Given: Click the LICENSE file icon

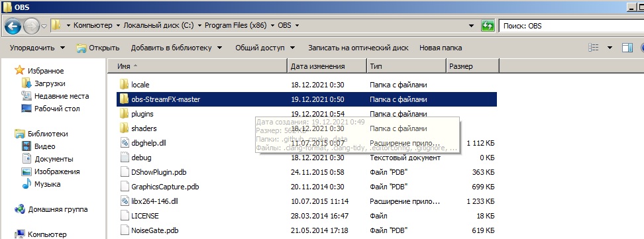Looking at the screenshot, I should pyautogui.click(x=125, y=216).
